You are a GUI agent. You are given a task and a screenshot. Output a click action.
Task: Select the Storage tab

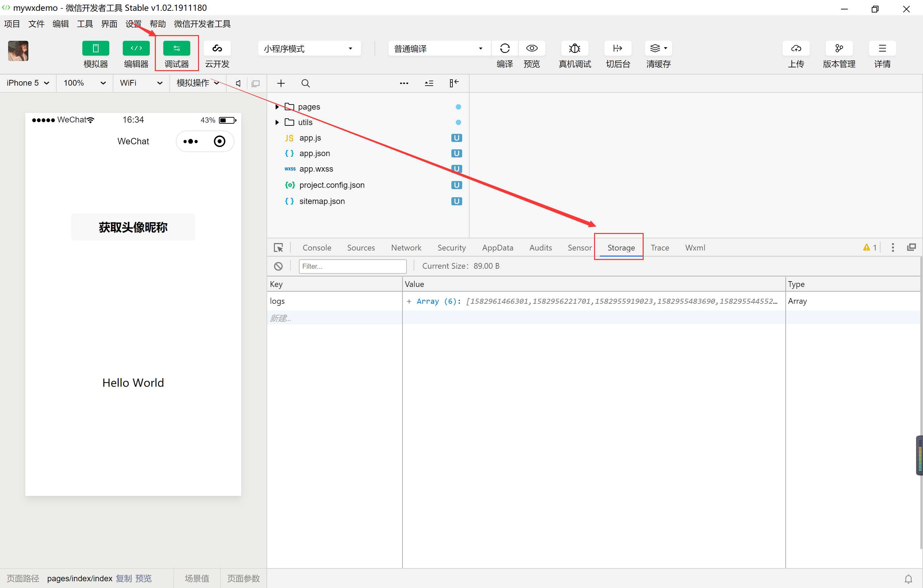point(620,247)
